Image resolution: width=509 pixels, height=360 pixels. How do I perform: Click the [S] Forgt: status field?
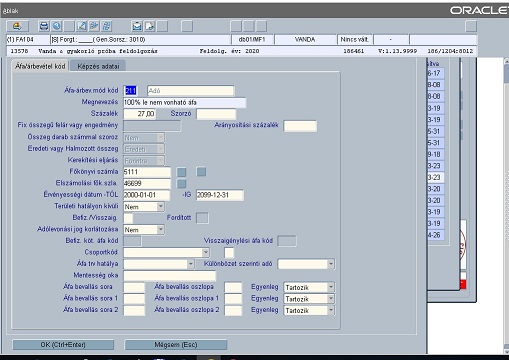click(140, 39)
